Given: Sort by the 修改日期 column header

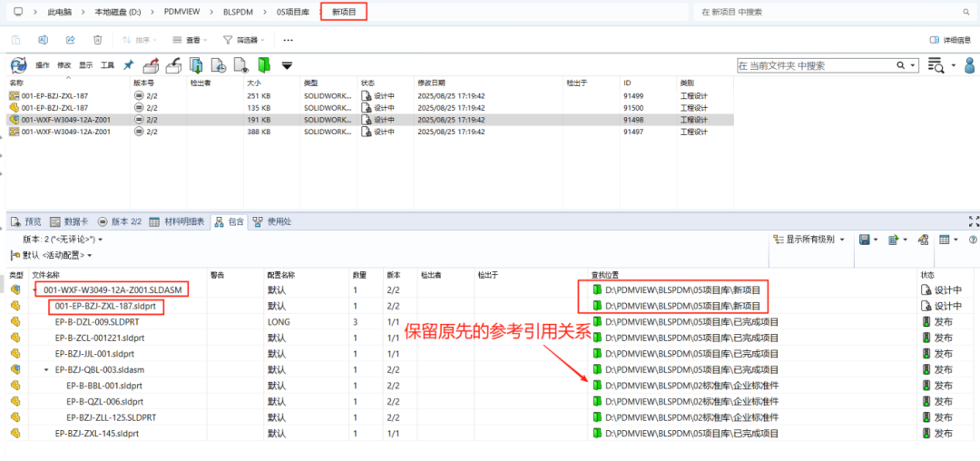Looking at the screenshot, I should (x=431, y=83).
